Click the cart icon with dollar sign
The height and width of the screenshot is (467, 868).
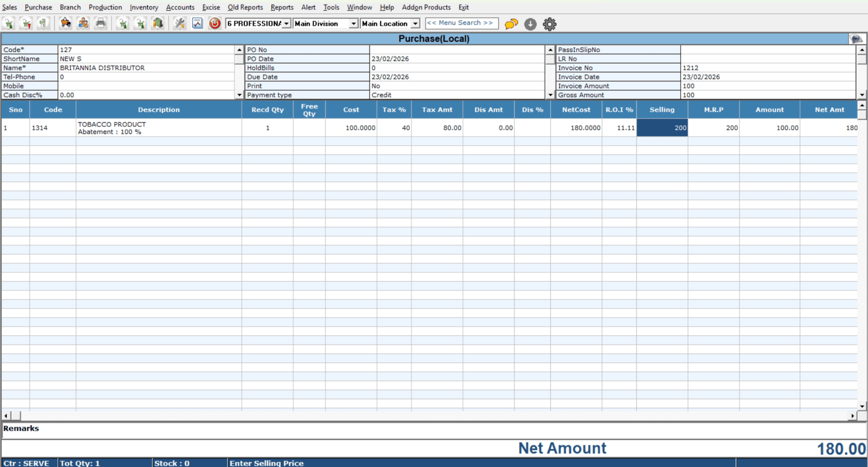point(43,23)
